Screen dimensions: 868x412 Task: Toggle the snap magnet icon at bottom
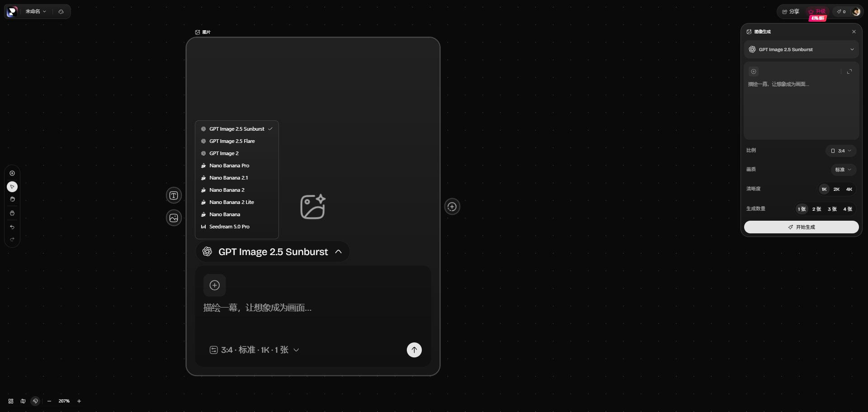[x=35, y=401]
